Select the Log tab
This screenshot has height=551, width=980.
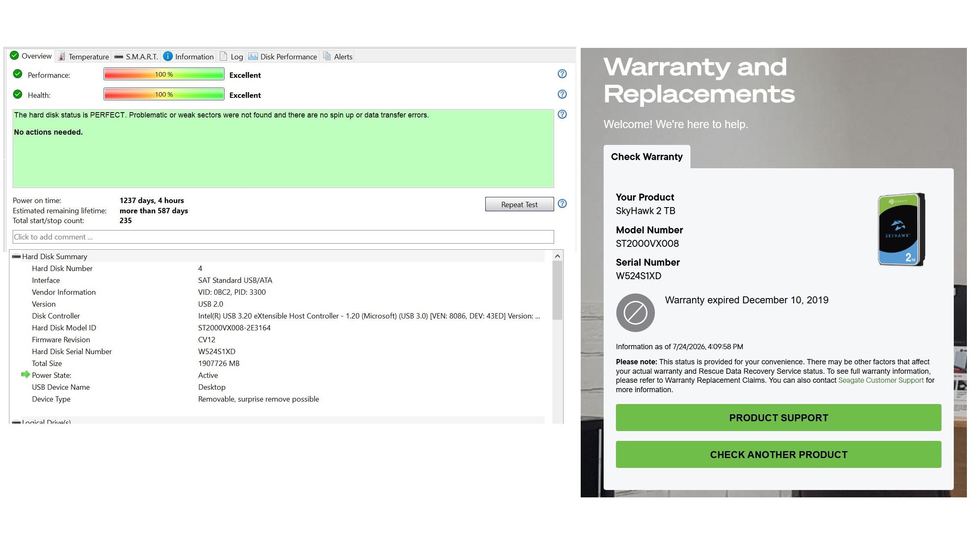pyautogui.click(x=231, y=56)
